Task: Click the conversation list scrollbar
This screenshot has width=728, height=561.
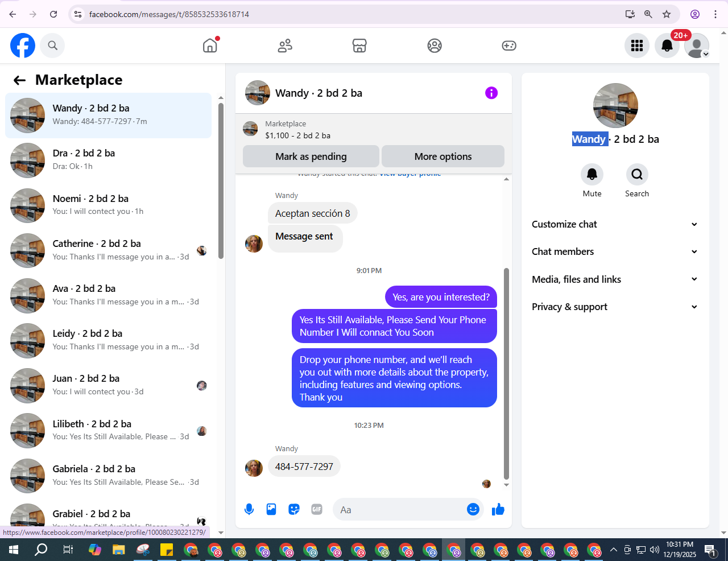Action: click(221, 181)
